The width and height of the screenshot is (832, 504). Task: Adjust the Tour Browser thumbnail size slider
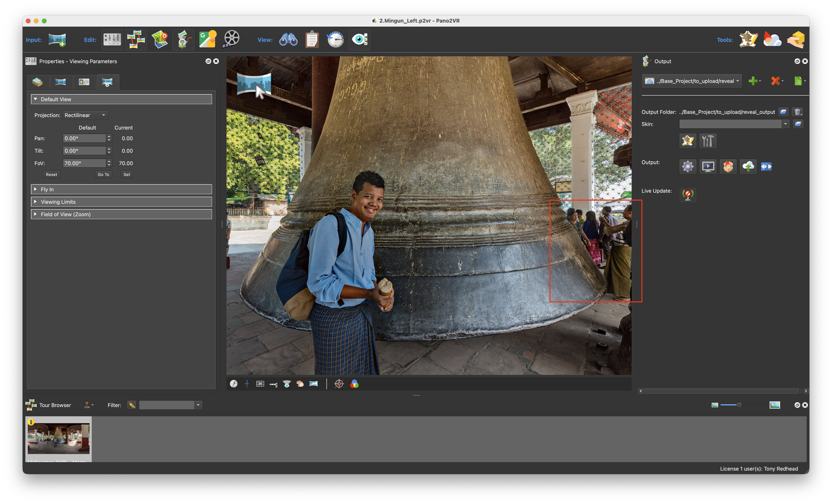739,405
